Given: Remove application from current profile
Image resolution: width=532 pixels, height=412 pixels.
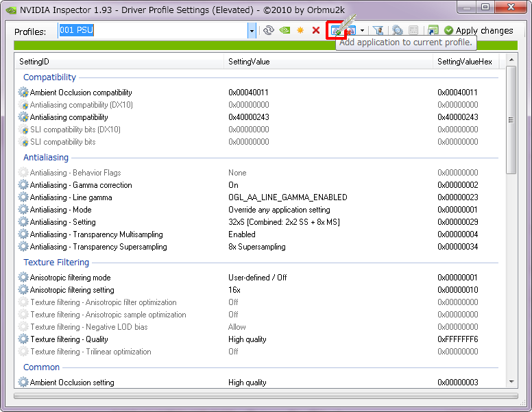Looking at the screenshot, I should tap(350, 31).
